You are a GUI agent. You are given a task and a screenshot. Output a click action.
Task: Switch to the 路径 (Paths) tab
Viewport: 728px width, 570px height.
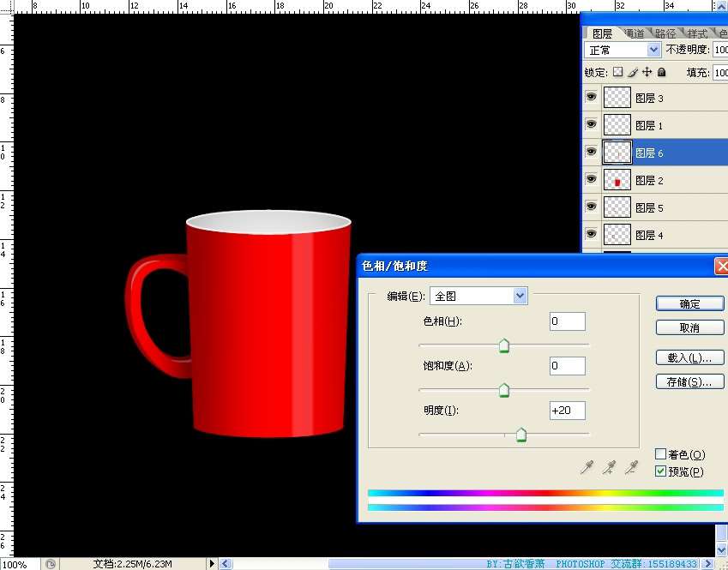point(665,33)
